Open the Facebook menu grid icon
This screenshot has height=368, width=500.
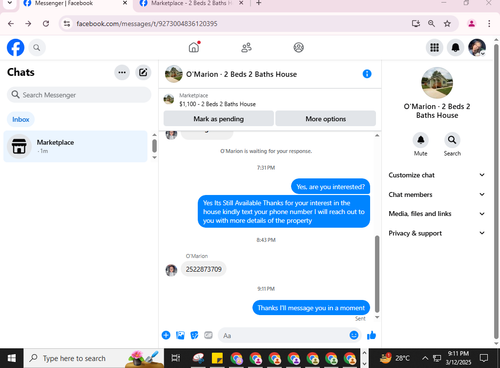[434, 48]
